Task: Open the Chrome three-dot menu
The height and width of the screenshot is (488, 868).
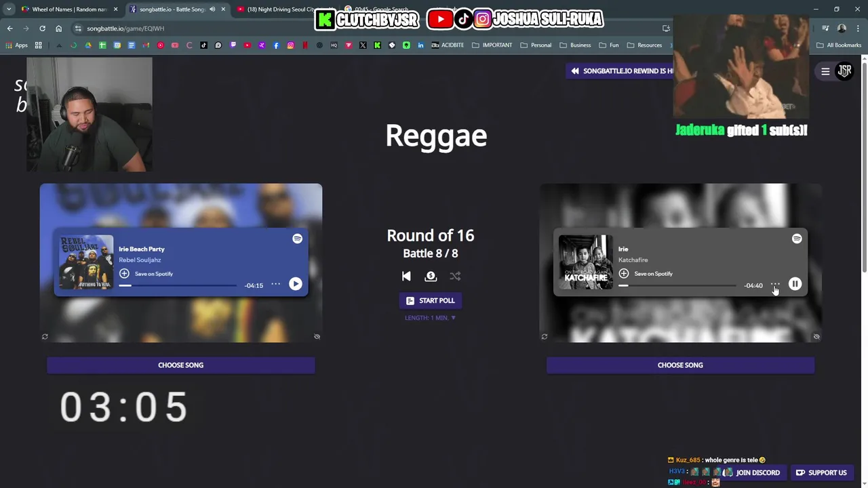Action: click(857, 28)
